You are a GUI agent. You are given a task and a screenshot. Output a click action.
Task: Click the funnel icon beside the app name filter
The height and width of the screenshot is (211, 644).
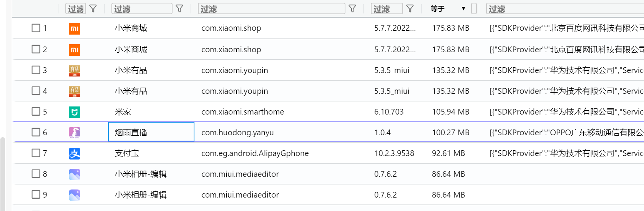[x=179, y=8]
